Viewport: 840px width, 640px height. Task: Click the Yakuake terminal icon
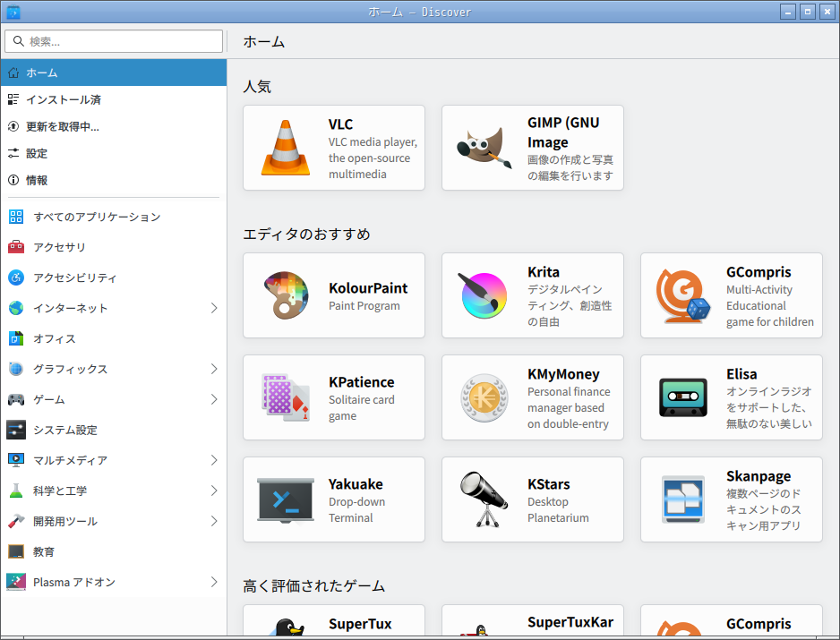(286, 499)
